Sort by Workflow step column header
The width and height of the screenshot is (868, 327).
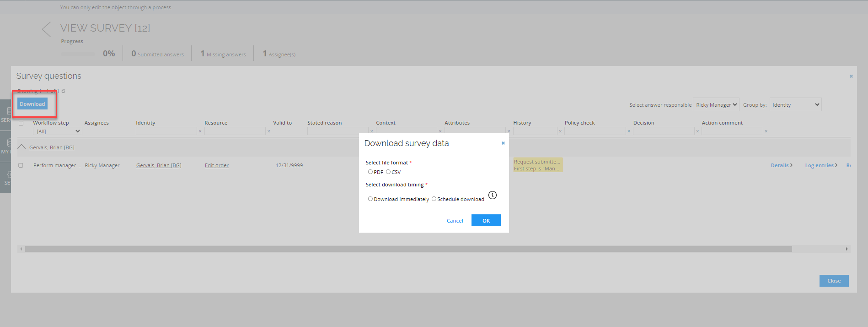point(51,123)
